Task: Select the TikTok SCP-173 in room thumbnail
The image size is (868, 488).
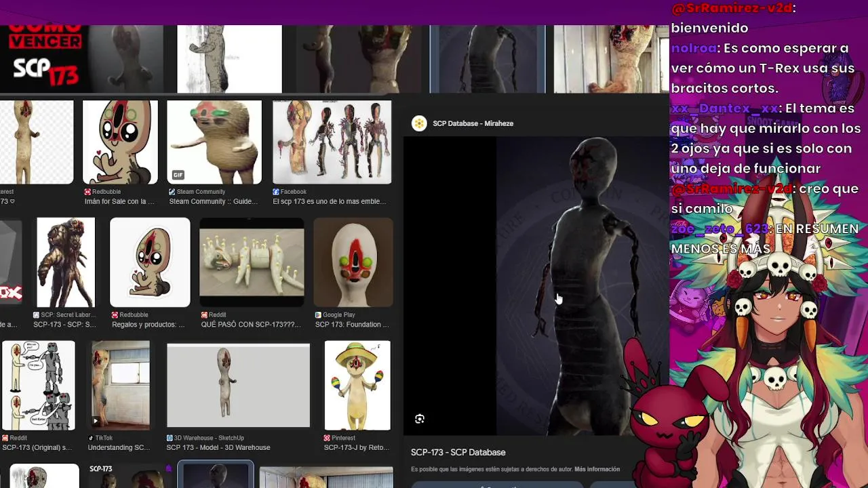Action: pyautogui.click(x=121, y=385)
